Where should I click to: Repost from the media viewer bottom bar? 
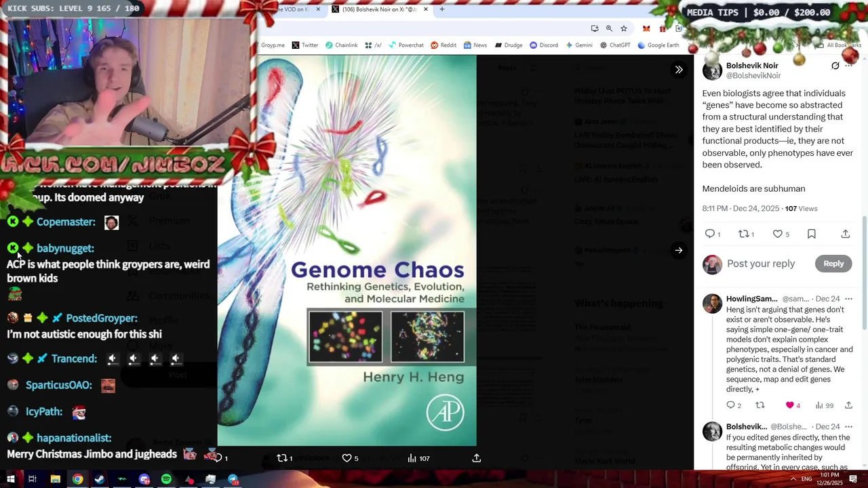[282, 458]
